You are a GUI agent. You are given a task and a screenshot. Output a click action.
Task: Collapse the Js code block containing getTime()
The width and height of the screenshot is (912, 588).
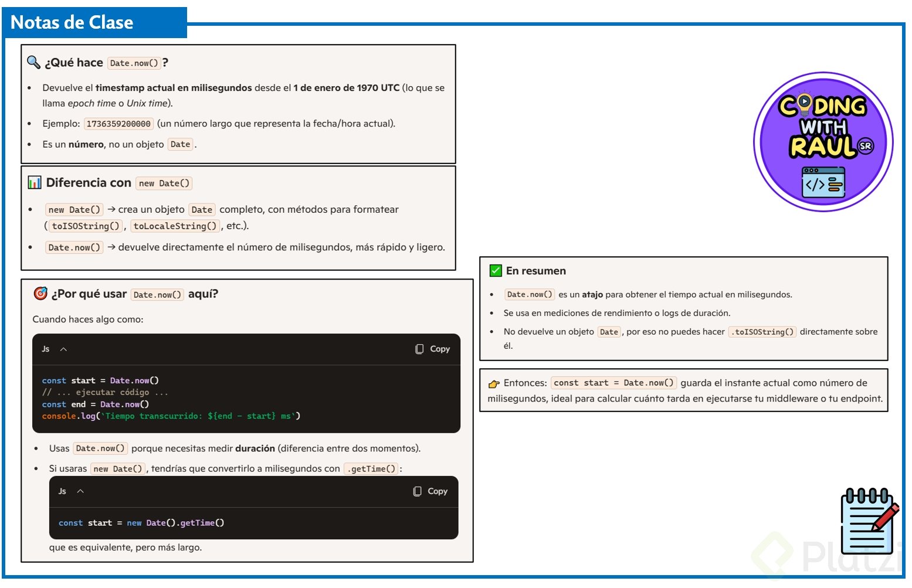(x=80, y=491)
